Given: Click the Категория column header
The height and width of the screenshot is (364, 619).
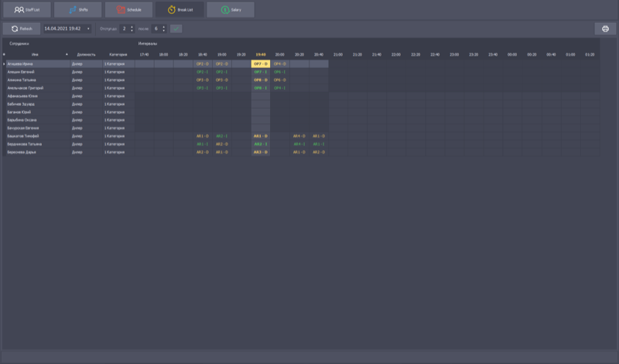Looking at the screenshot, I should click(x=117, y=54).
